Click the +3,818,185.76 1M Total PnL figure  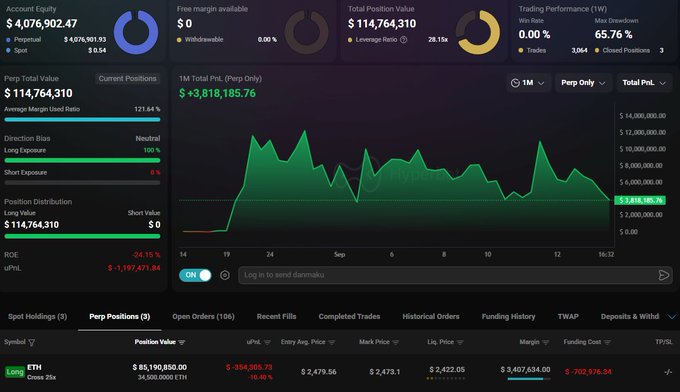[x=217, y=93]
